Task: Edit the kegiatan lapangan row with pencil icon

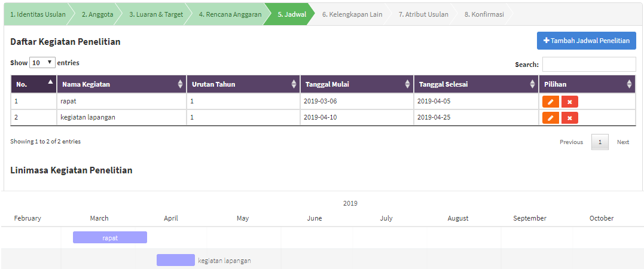Action: [x=550, y=118]
